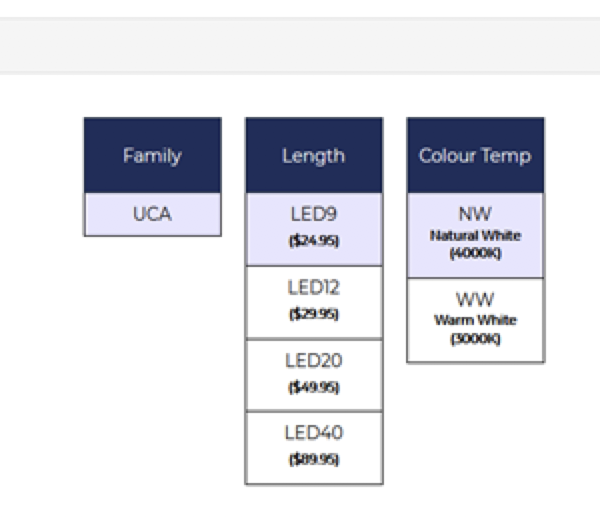The width and height of the screenshot is (600, 520).
Task: Click the (3000K) temperature text
Action: pos(475,340)
